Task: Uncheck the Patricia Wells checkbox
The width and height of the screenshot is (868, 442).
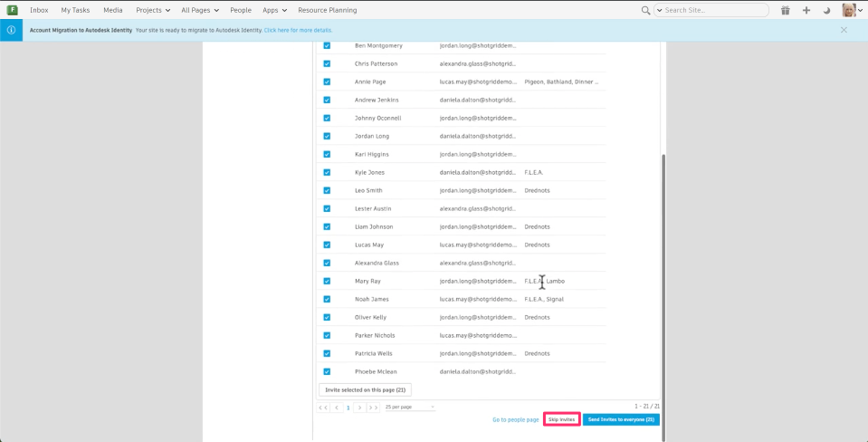Action: click(327, 353)
